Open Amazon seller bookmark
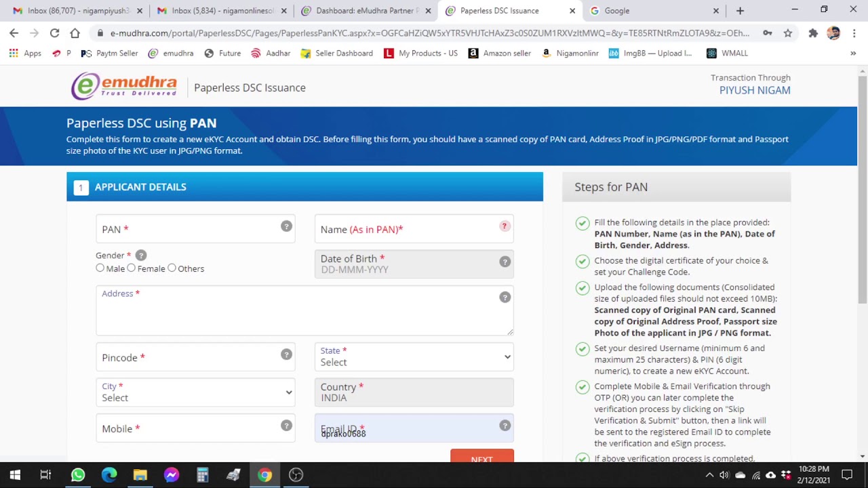 pyautogui.click(x=499, y=53)
